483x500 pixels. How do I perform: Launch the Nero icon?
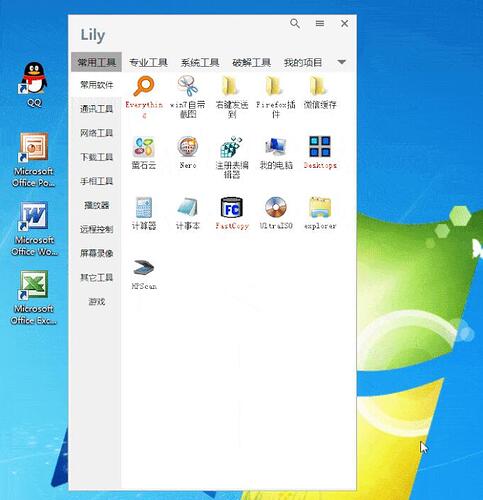tap(188, 147)
